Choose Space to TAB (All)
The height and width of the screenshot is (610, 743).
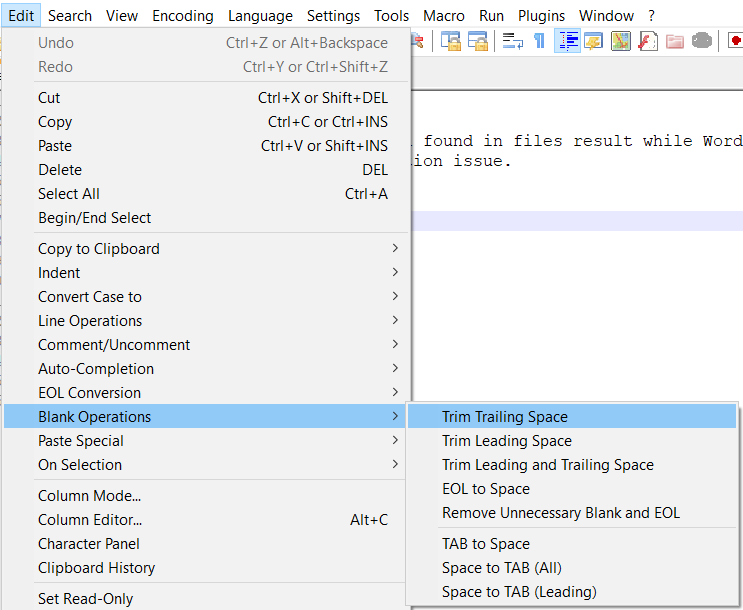[x=572, y=568]
